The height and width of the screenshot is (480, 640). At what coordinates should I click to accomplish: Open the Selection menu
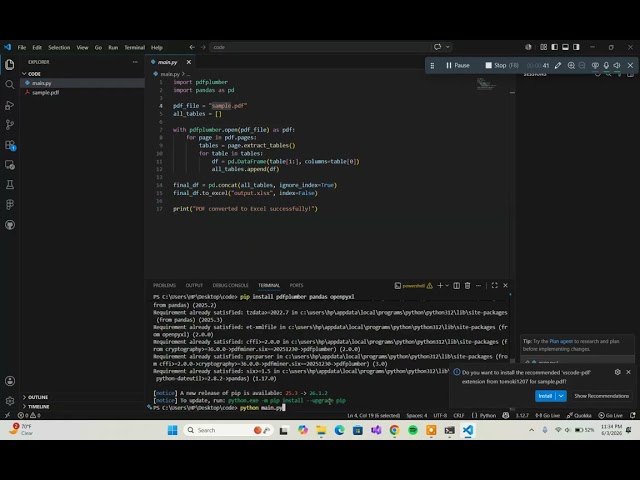59,47
